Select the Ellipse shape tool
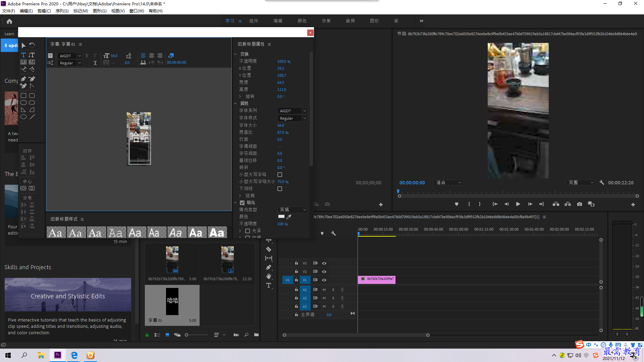This screenshot has height=362, width=644. point(23,117)
